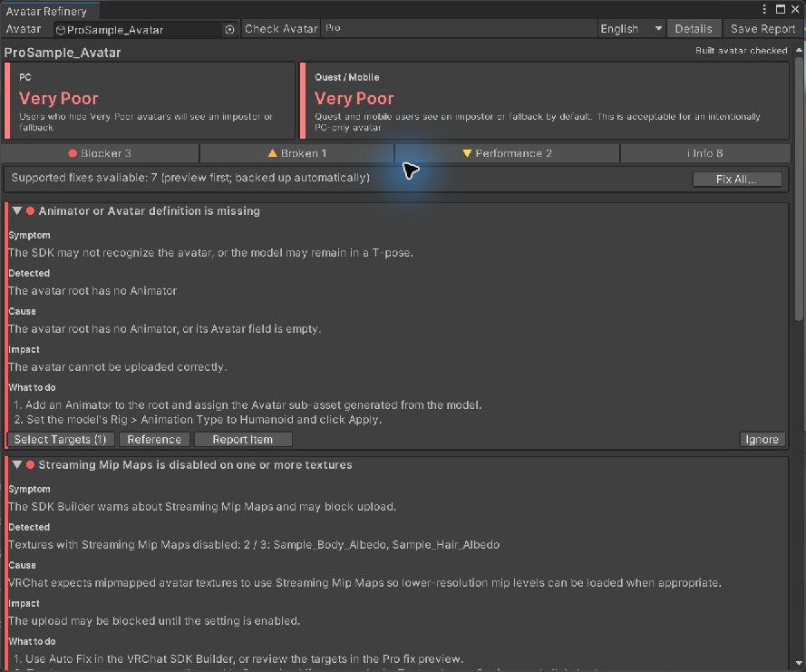Image resolution: width=806 pixels, height=672 pixels.
Task: Select the Quest / Mobile Very Poor rating card
Action: [x=544, y=101]
